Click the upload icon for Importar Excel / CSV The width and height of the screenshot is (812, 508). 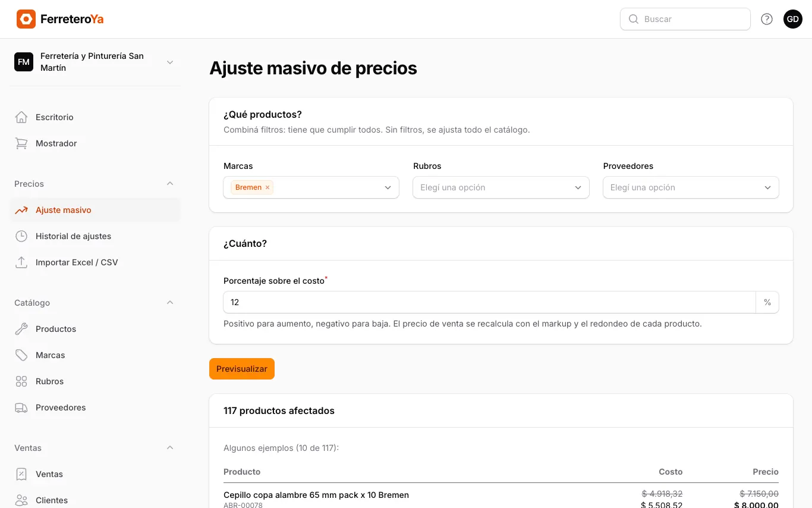[21, 262]
